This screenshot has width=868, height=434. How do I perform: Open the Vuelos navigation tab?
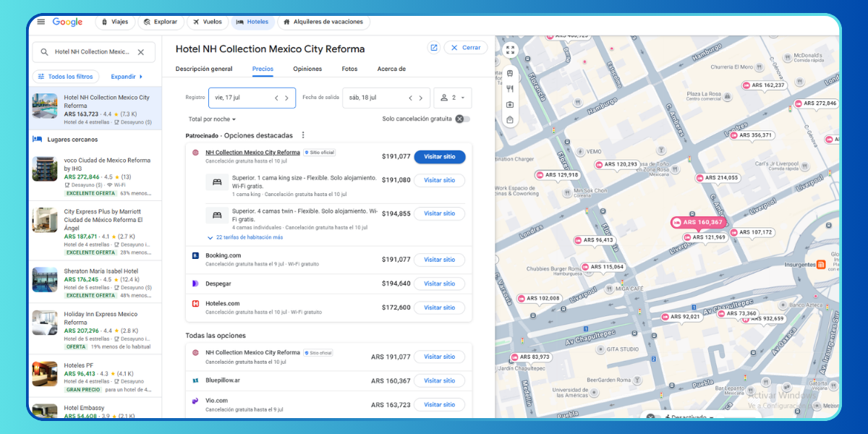(206, 22)
